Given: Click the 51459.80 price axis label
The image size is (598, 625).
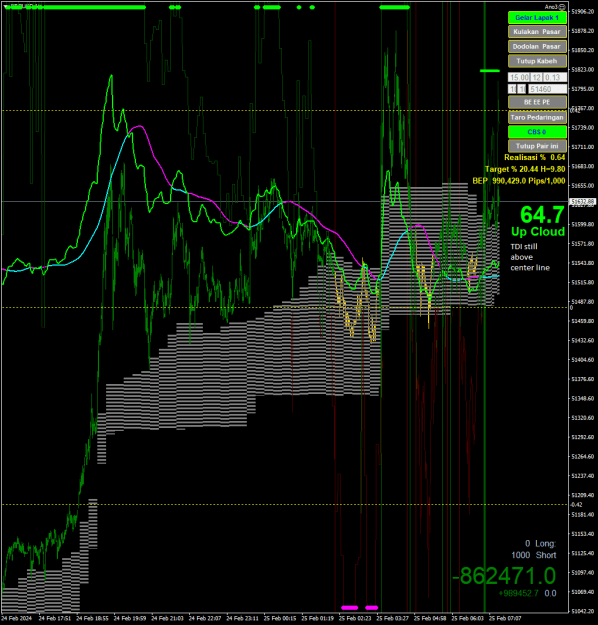Looking at the screenshot, I should pyautogui.click(x=582, y=321).
